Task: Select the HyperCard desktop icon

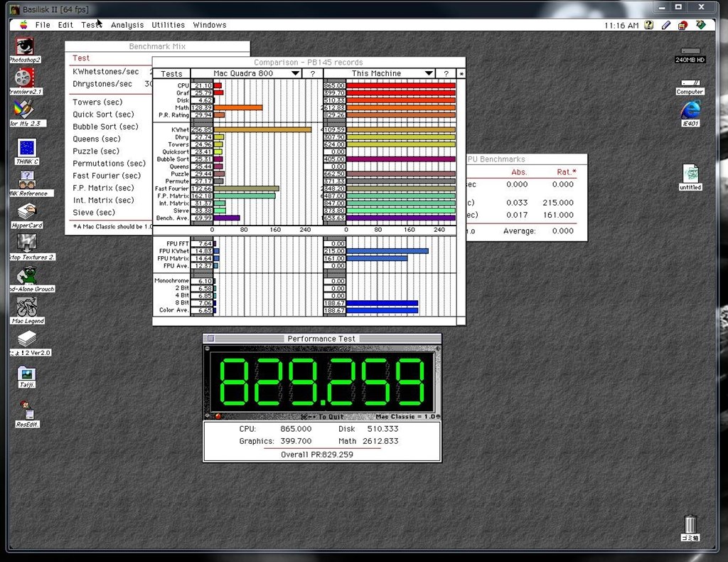Action: coord(27,212)
